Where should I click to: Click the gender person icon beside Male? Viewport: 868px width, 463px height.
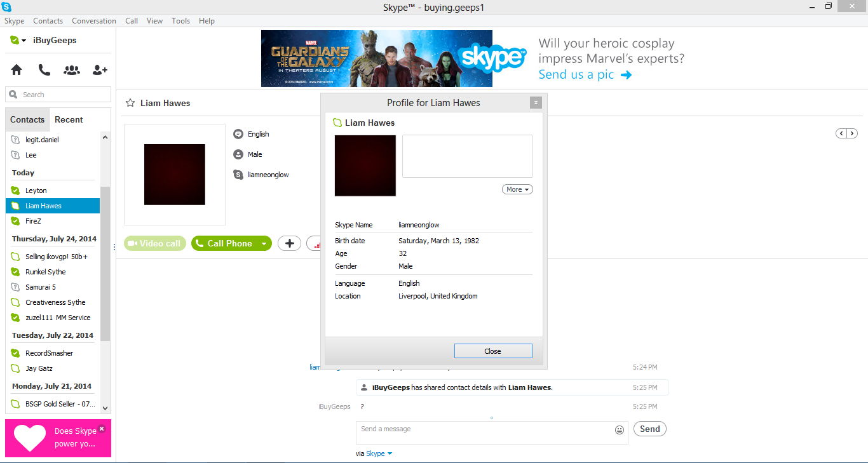click(x=238, y=154)
